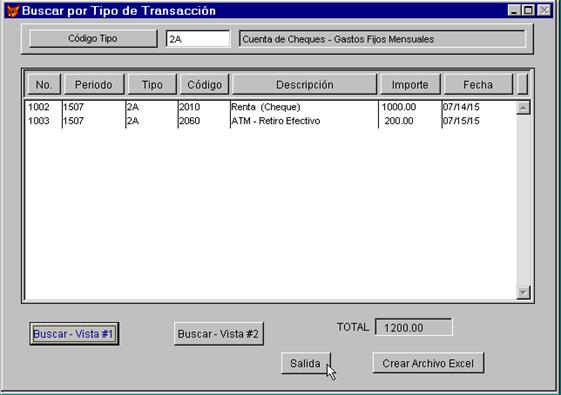
Task: Click the TOTAL field showing 1200.00
Action: tap(414, 327)
